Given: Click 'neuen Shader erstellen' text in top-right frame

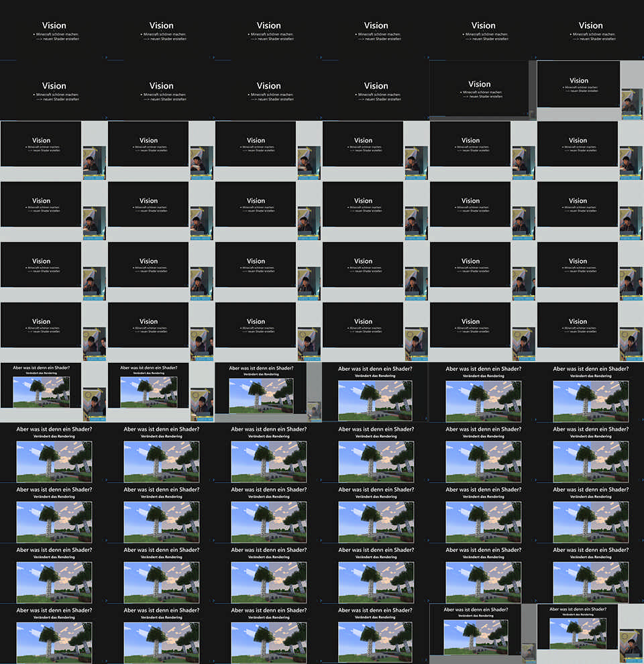Looking at the screenshot, I should click(593, 39).
